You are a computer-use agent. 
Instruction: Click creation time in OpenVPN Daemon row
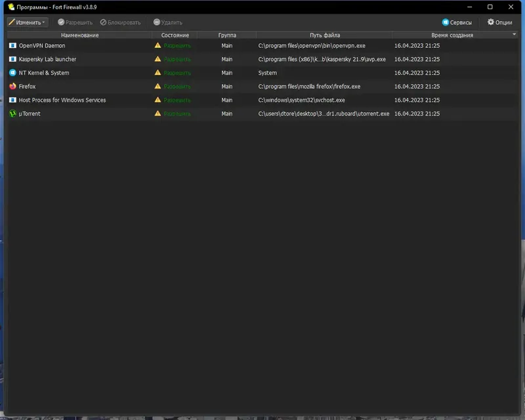[x=417, y=45]
